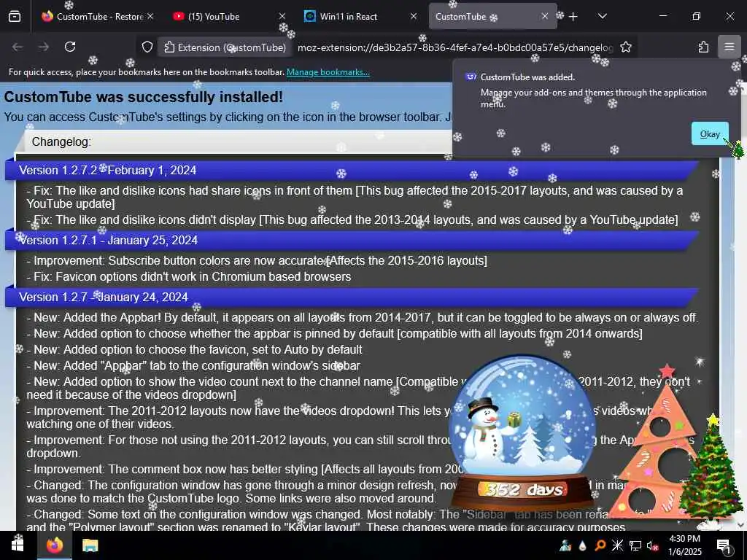Open the Extensions puzzle icon
This screenshot has width=747, height=560.
pos(703,47)
